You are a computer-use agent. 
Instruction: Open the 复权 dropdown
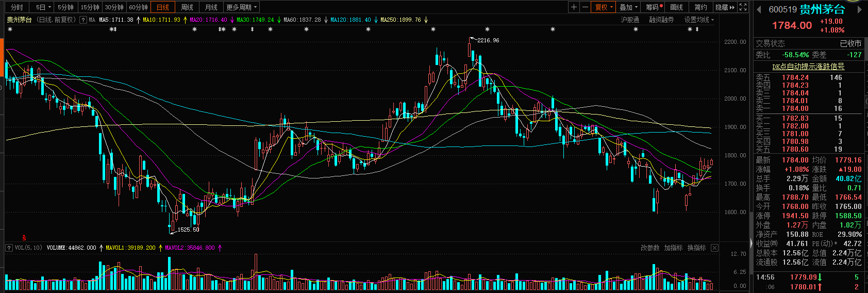(604, 7)
